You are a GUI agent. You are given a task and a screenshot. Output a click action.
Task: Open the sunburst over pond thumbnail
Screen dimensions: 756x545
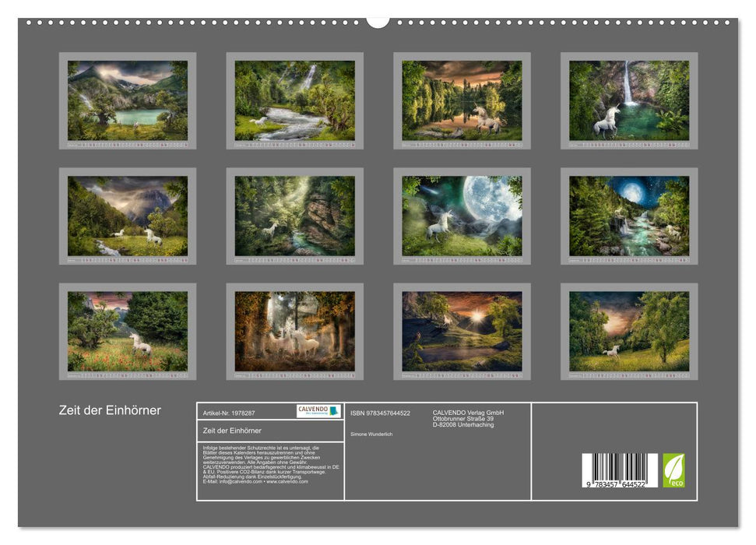click(x=462, y=331)
